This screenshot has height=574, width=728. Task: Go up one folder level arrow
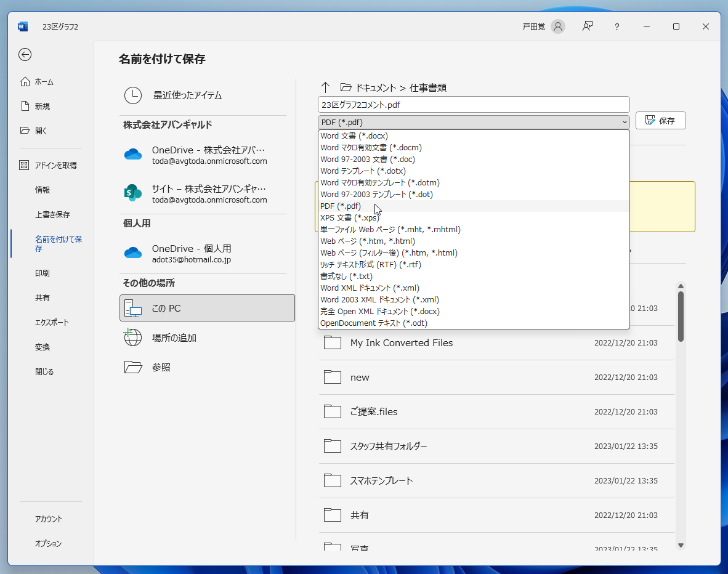[325, 87]
